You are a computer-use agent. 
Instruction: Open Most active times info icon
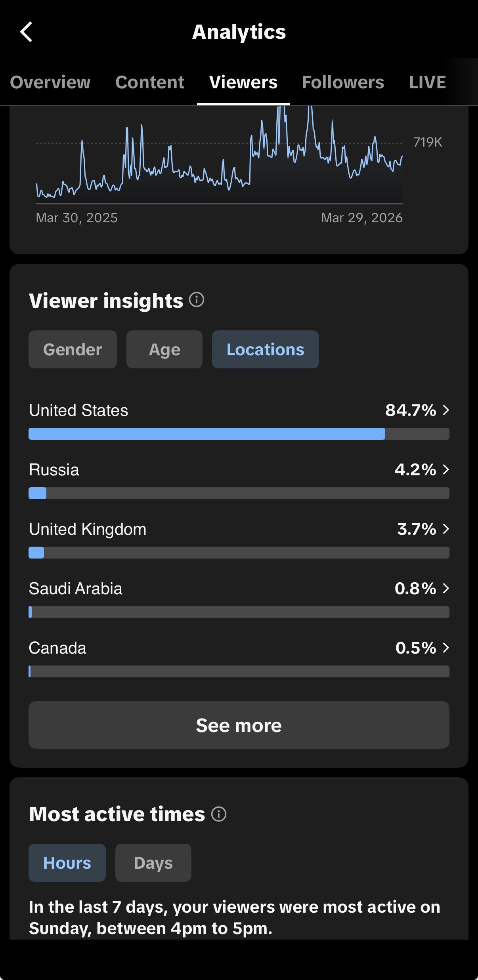click(219, 814)
